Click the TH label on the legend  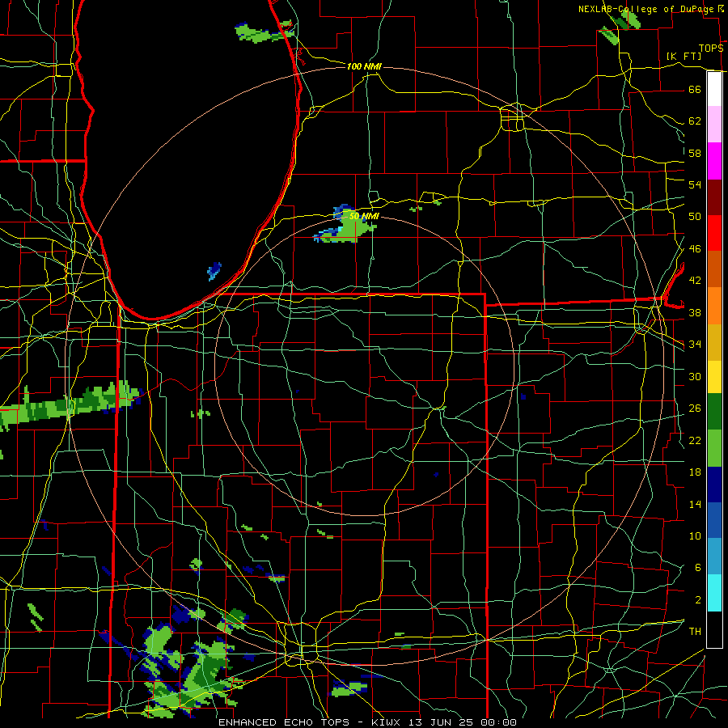pyautogui.click(x=695, y=632)
